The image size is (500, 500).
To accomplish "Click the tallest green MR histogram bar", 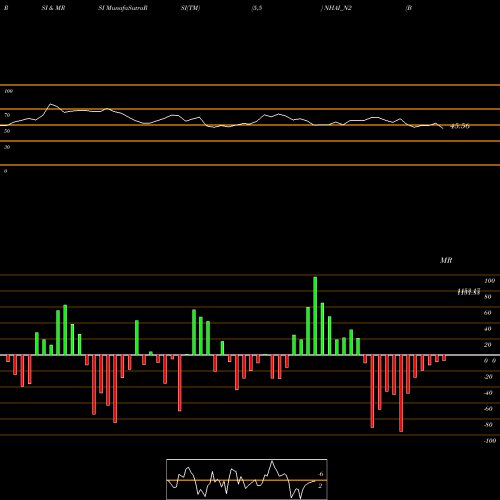I will click(315, 316).
